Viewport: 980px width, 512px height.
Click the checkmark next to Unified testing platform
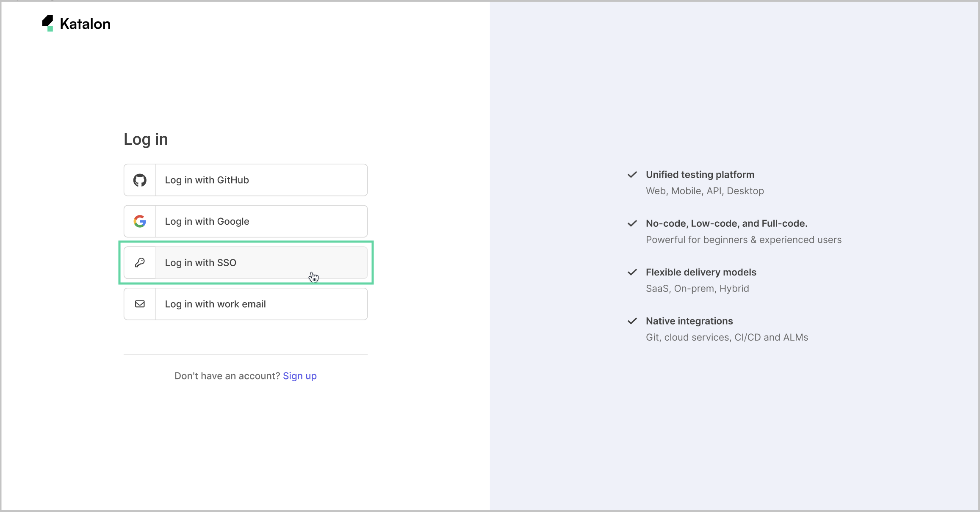point(632,174)
